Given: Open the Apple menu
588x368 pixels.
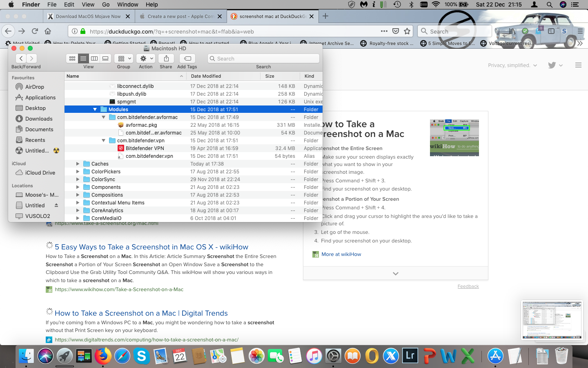Looking at the screenshot, I should (x=11, y=4).
